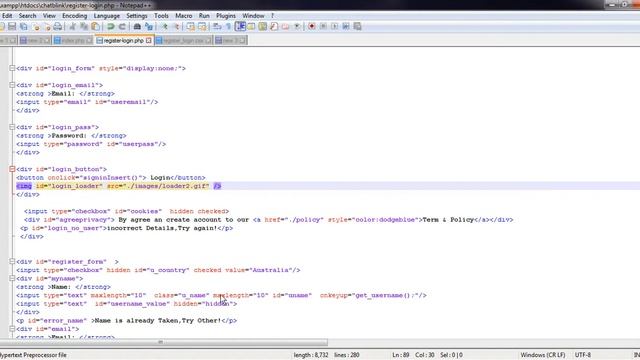Click the Save All toolbar icon
Viewport: 640px width, 360px height.
tap(24, 27)
